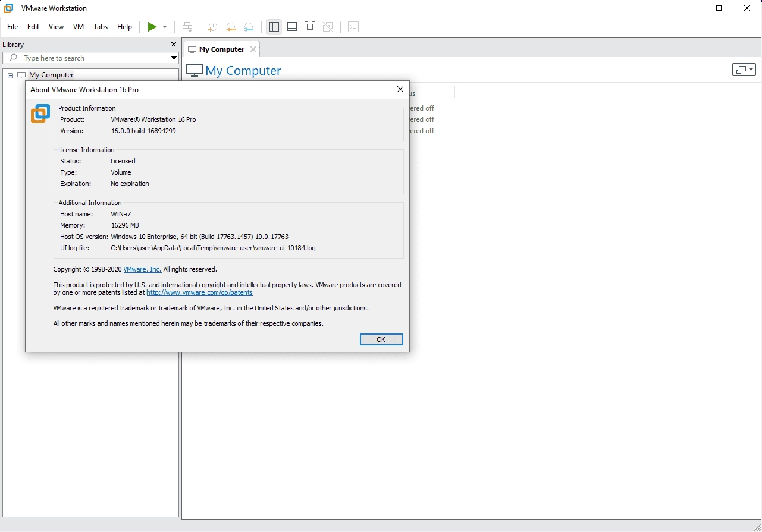
Task: Open the Help menu
Action: 125,27
